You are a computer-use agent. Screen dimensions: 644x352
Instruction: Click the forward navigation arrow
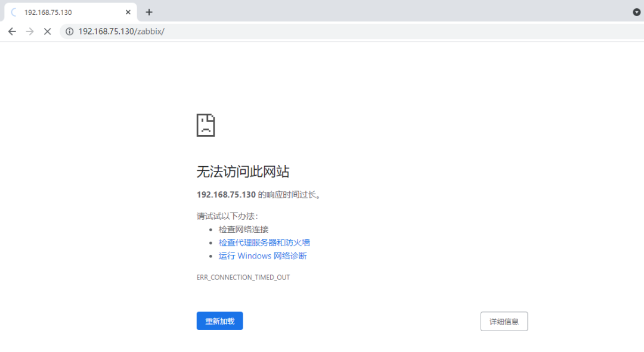(x=29, y=31)
